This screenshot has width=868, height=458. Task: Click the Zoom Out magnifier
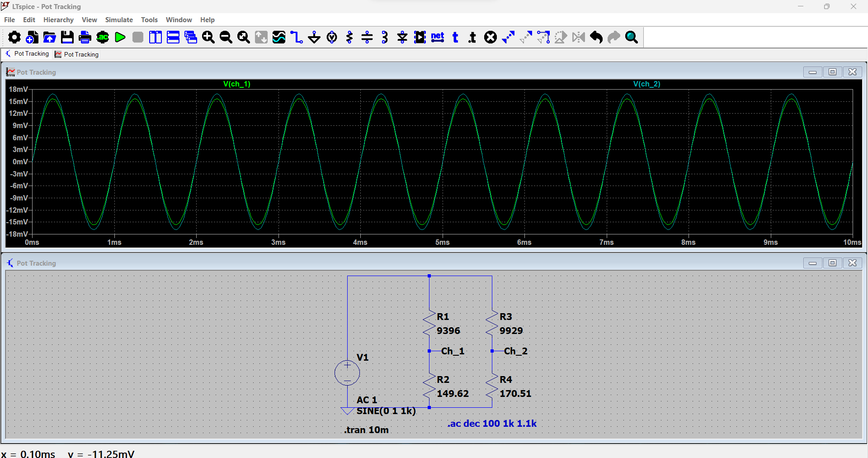(x=226, y=37)
